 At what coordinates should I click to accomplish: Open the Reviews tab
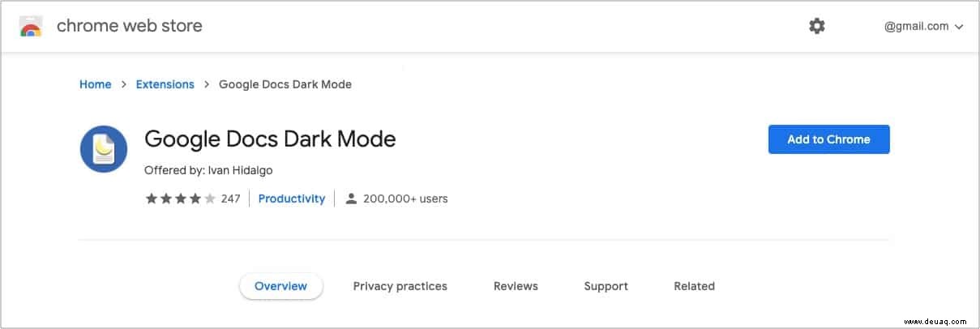pyautogui.click(x=516, y=286)
